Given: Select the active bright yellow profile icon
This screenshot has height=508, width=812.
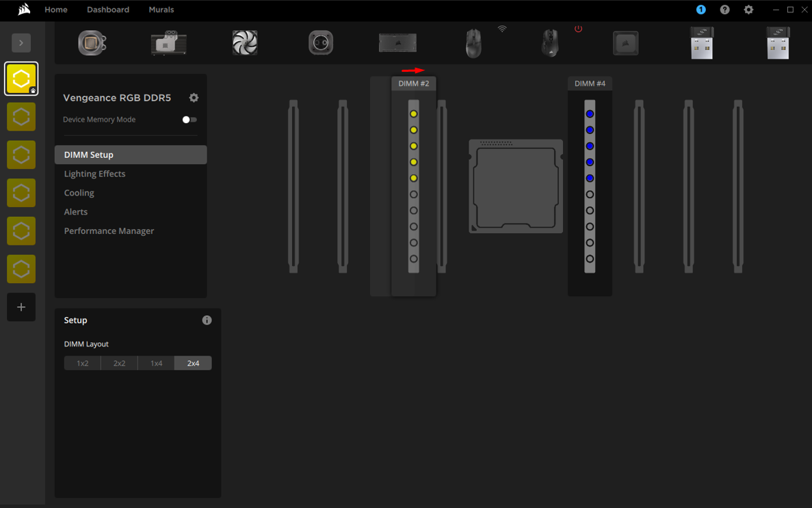Looking at the screenshot, I should [x=21, y=79].
